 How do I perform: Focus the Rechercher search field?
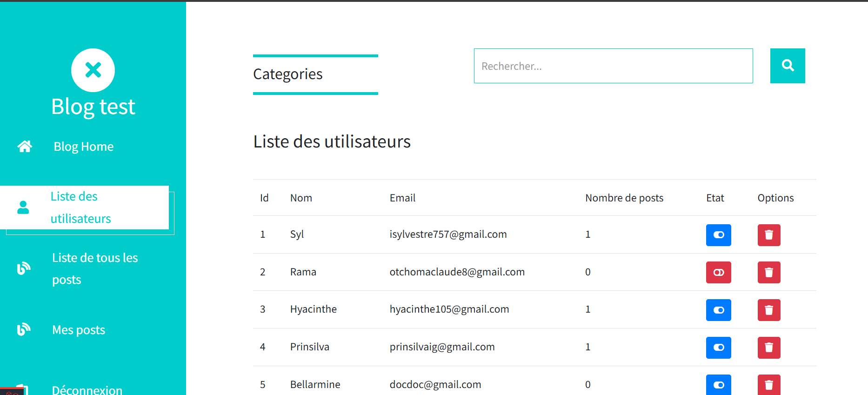pyautogui.click(x=613, y=66)
